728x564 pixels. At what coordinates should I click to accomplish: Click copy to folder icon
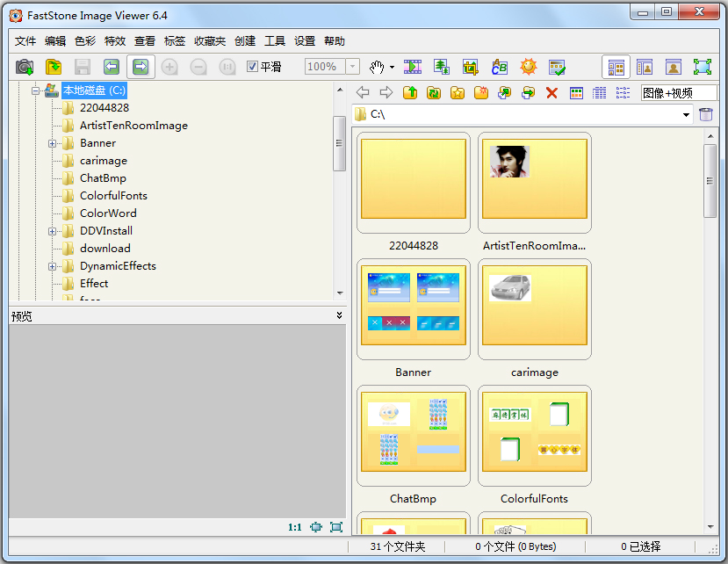pyautogui.click(x=504, y=92)
